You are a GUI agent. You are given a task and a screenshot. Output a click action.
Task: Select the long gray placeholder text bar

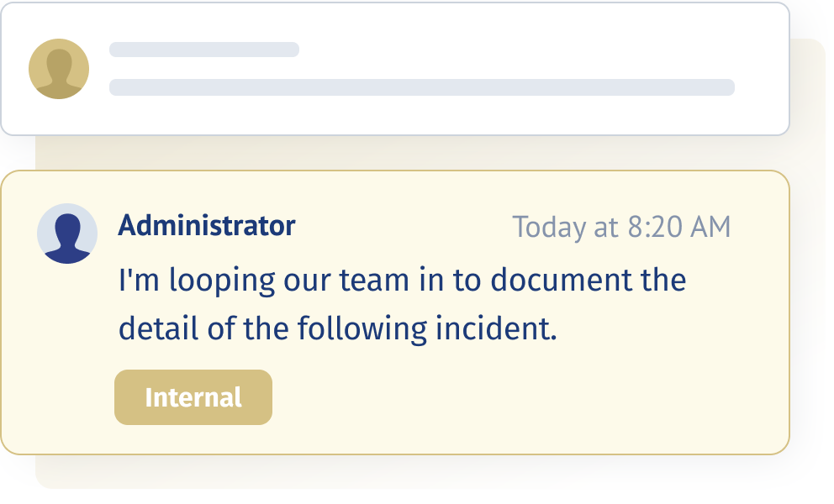(x=422, y=87)
